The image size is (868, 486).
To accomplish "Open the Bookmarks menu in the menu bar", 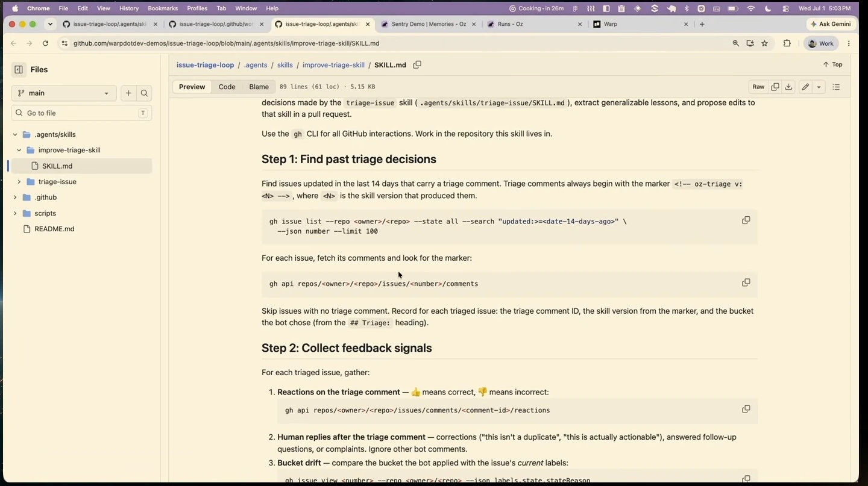I will (162, 8).
